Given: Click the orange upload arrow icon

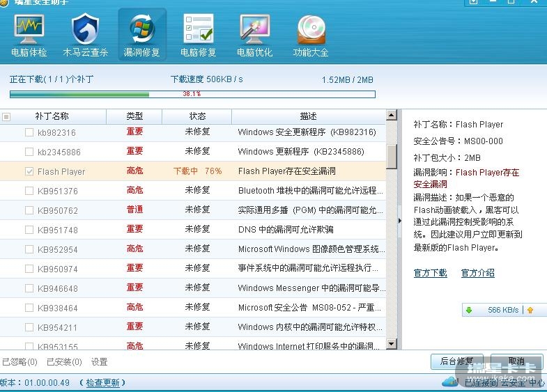Looking at the screenshot, I should [x=530, y=310].
